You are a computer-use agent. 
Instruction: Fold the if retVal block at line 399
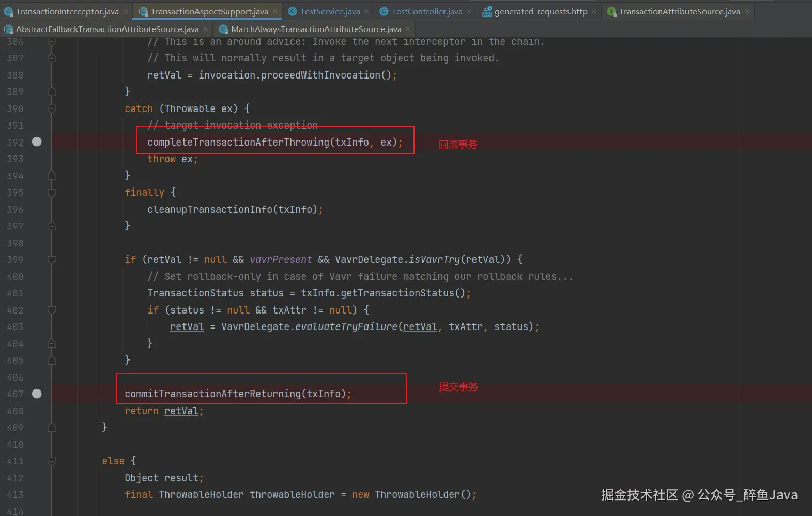[x=52, y=259]
